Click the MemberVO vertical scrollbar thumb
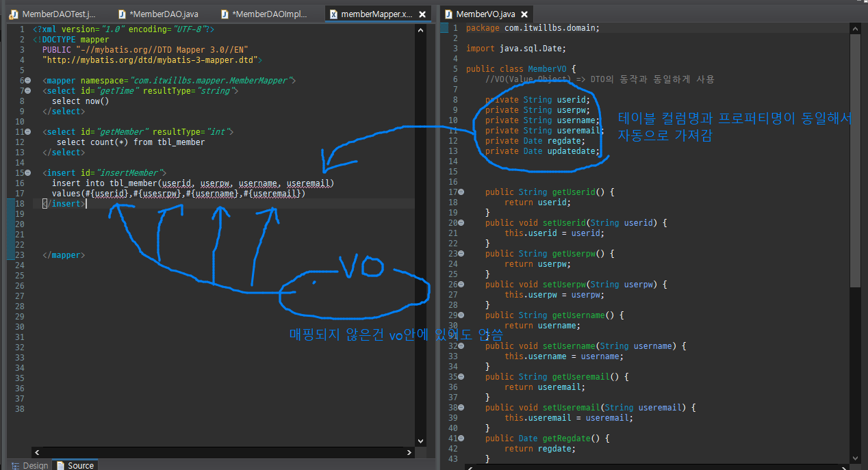Image resolution: width=868 pixels, height=470 pixels. coord(855,160)
